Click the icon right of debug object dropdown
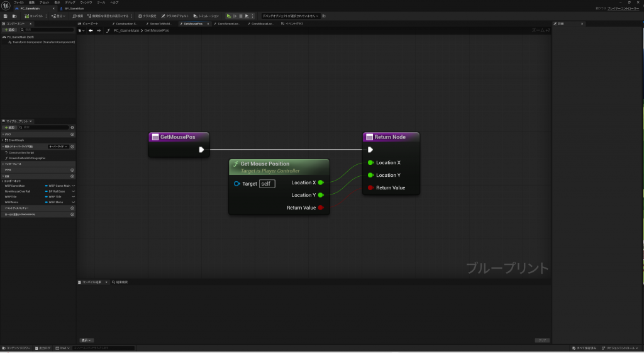This screenshot has width=644, height=353. (x=324, y=16)
